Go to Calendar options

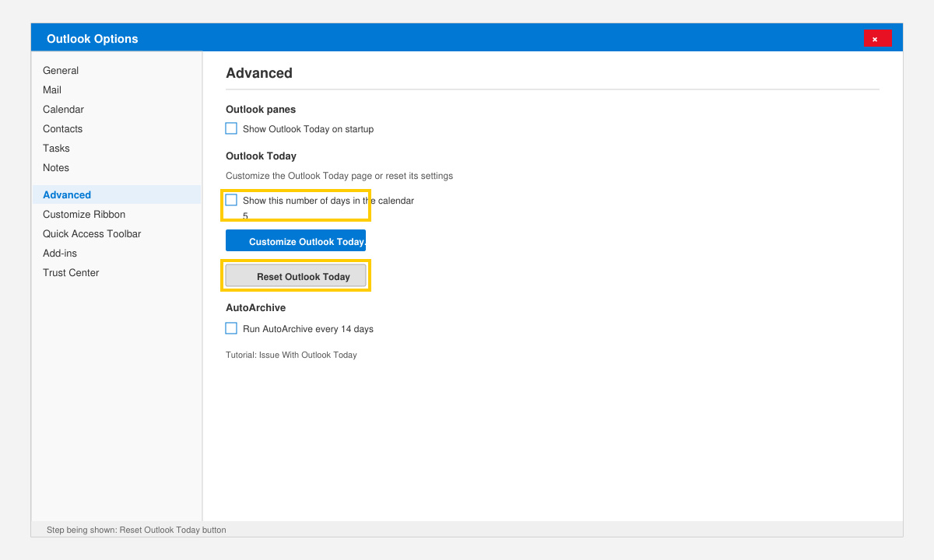(117, 110)
